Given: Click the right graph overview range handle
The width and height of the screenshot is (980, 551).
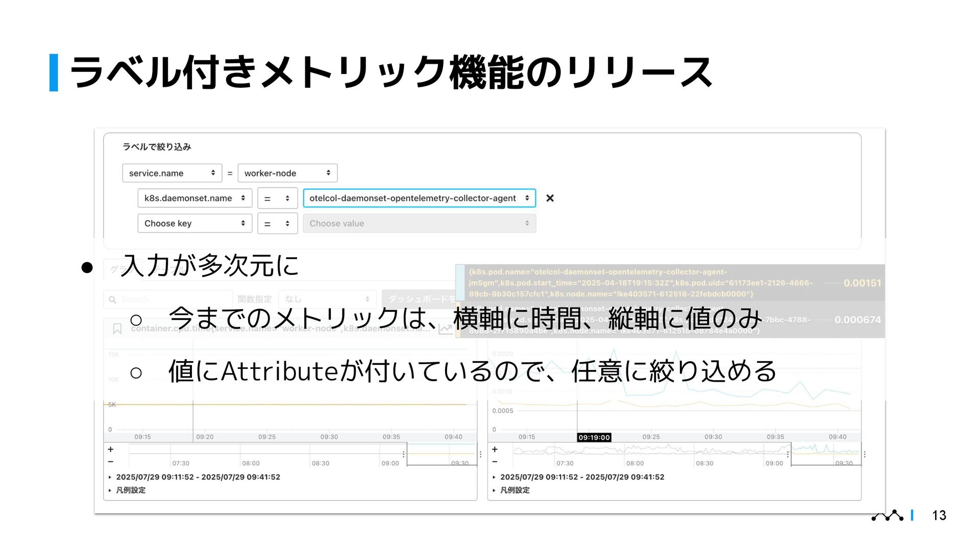Looking at the screenshot, I should (788, 454).
